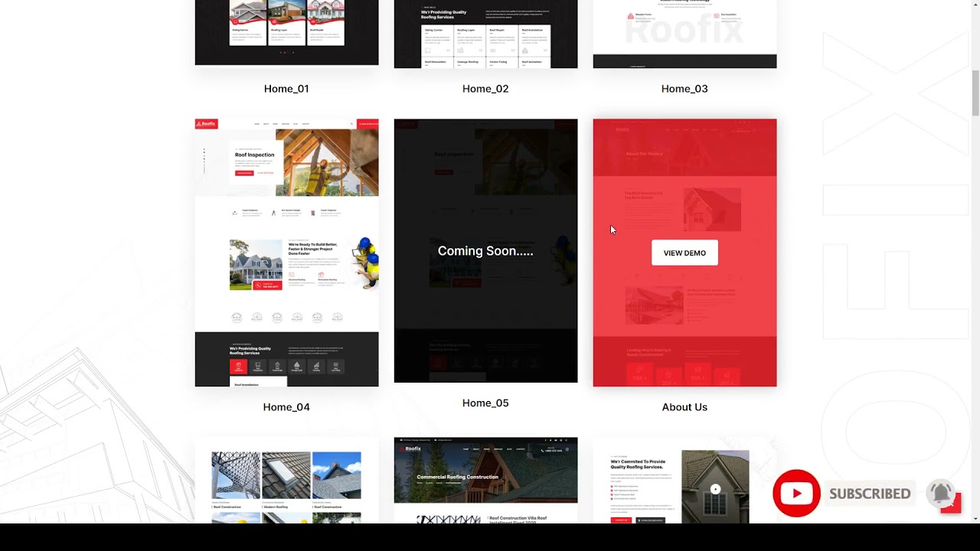The width and height of the screenshot is (980, 551).
Task: Open the Home_01 demo label
Action: 286,89
